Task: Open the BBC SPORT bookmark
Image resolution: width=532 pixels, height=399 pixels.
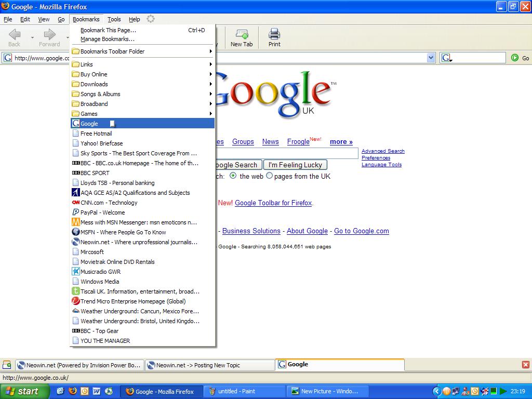Action: [95, 173]
